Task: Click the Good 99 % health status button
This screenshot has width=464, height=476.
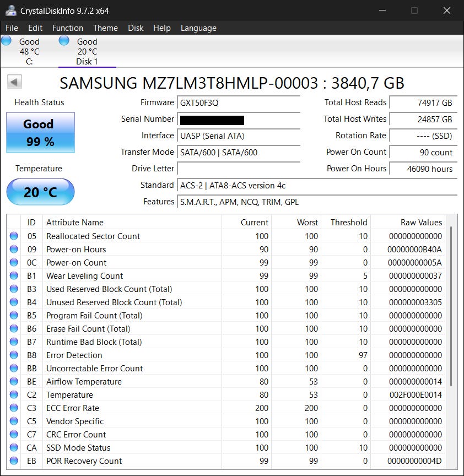Action: coord(40,133)
